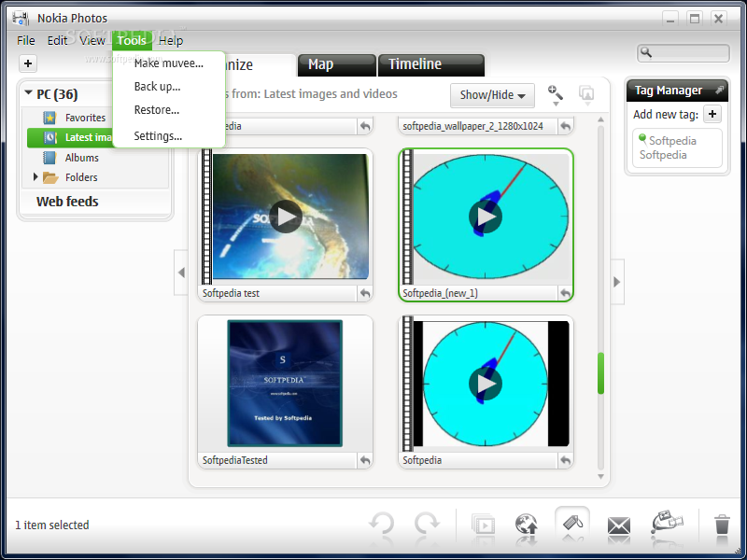Collapse the right Tag Manager panel with the arrow handle
Viewport: 747px width, 560px height.
[x=617, y=282]
